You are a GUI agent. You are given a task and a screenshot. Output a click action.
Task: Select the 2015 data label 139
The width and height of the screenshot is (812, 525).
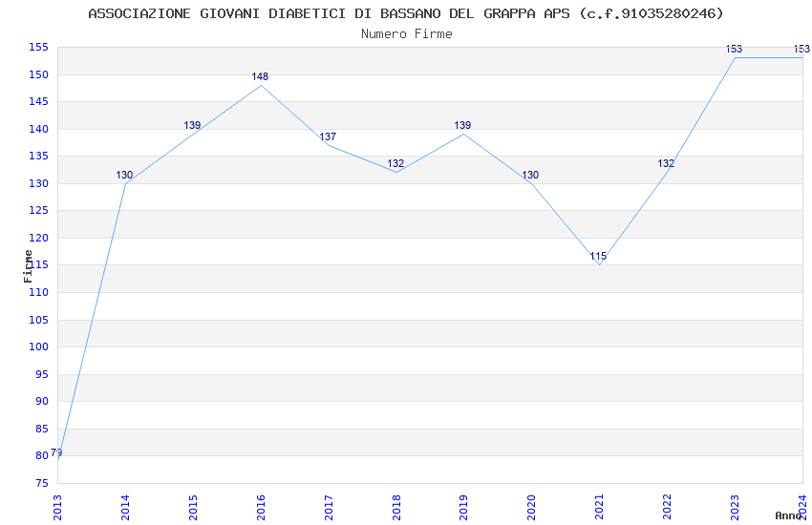click(192, 125)
